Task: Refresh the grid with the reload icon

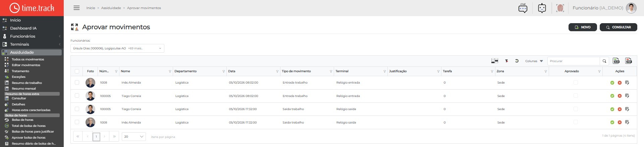Action: pyautogui.click(x=517, y=61)
